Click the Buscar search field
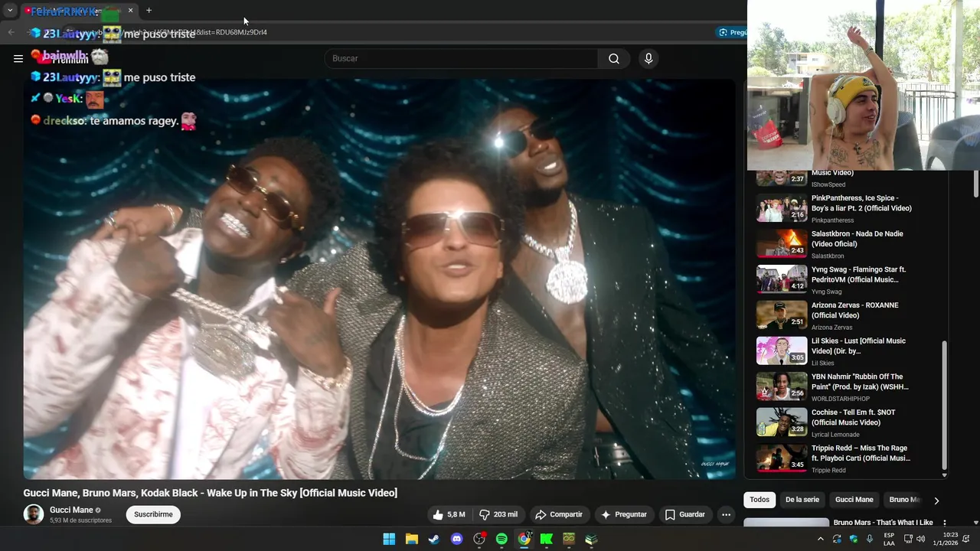Image resolution: width=980 pixels, height=551 pixels. click(461, 58)
